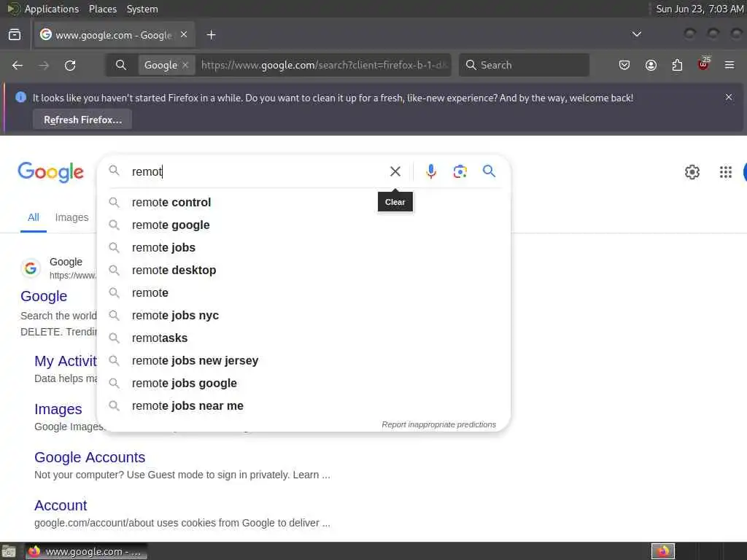The height and width of the screenshot is (560, 747).
Task: Start voice search with the microphone icon
Action: coord(430,171)
